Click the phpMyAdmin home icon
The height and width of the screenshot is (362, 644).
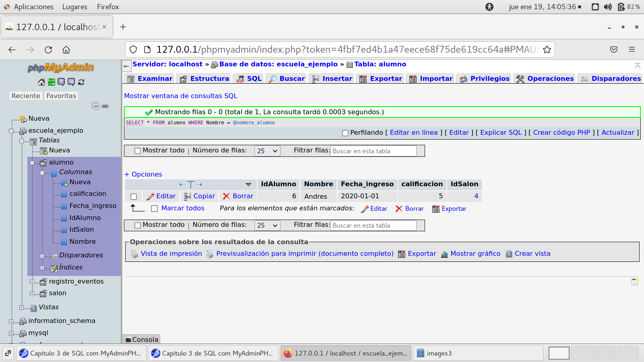coord(41,82)
